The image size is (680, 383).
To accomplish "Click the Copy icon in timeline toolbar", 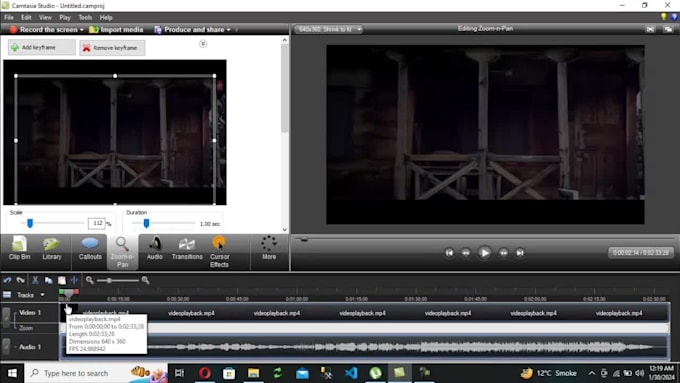I will pyautogui.click(x=49, y=280).
